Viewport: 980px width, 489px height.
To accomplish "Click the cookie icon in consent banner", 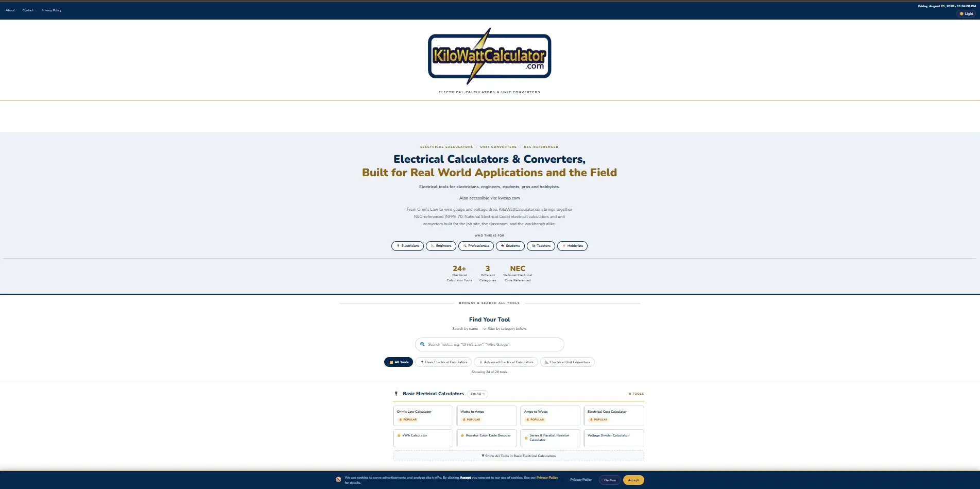I will coord(338,480).
